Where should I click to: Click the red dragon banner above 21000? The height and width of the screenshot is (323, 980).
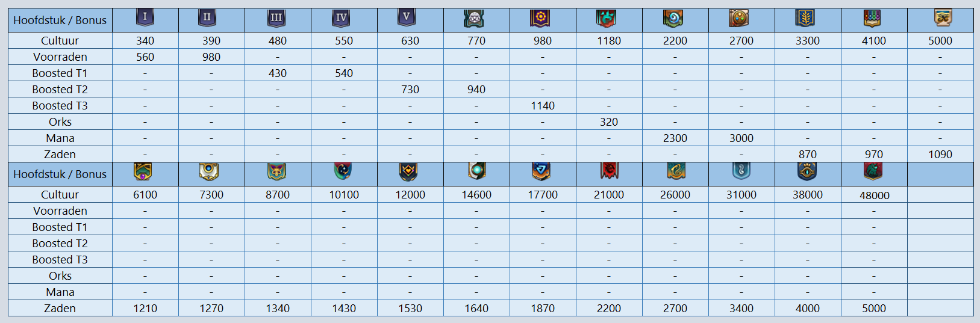[609, 172]
